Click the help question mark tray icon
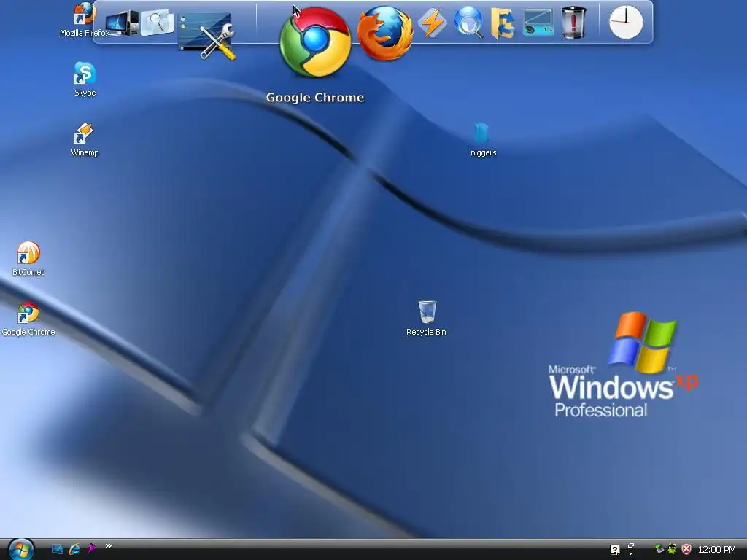This screenshot has height=560, width=747. coord(614,550)
